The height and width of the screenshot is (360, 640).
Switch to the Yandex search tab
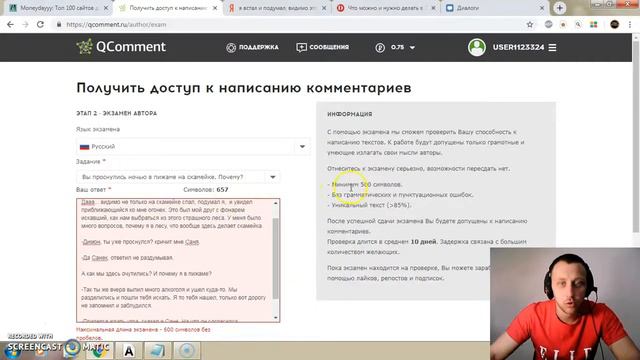[278, 8]
